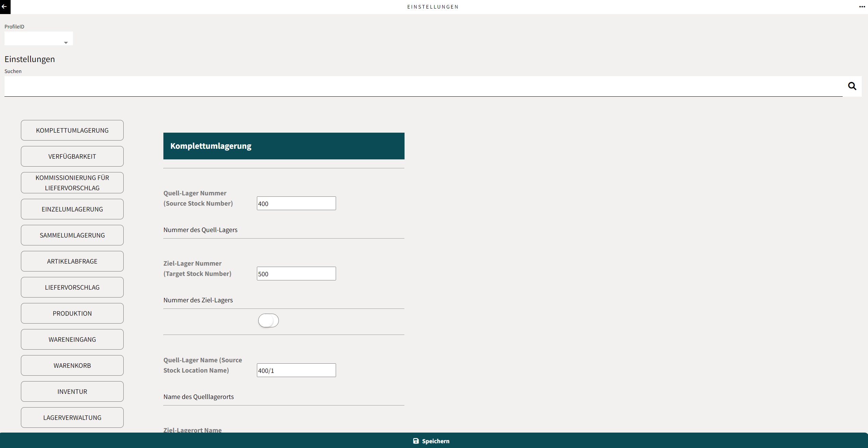Click the Suchen search input field

[423, 86]
